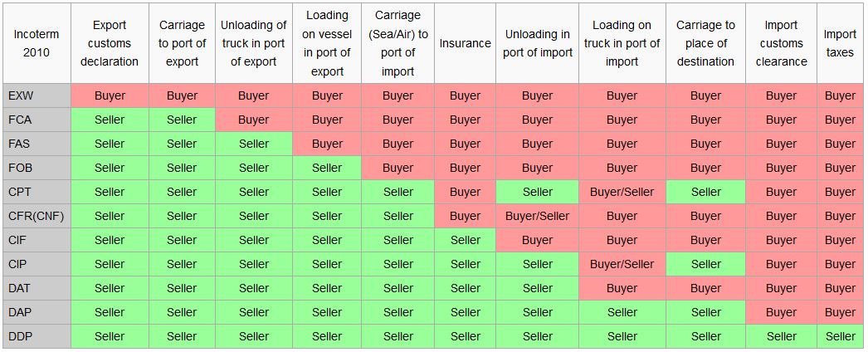
Task: Click the FCA Carriage to port of export cell
Action: (182, 120)
